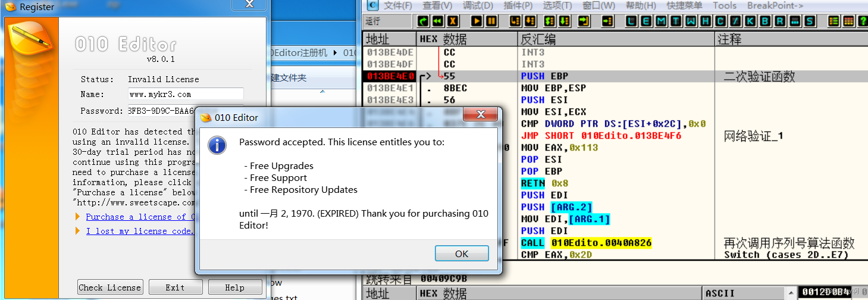Screen dimensions: 868x300
Task: Click the close program X icon in OllyDbg toolbar
Action: click(x=453, y=21)
